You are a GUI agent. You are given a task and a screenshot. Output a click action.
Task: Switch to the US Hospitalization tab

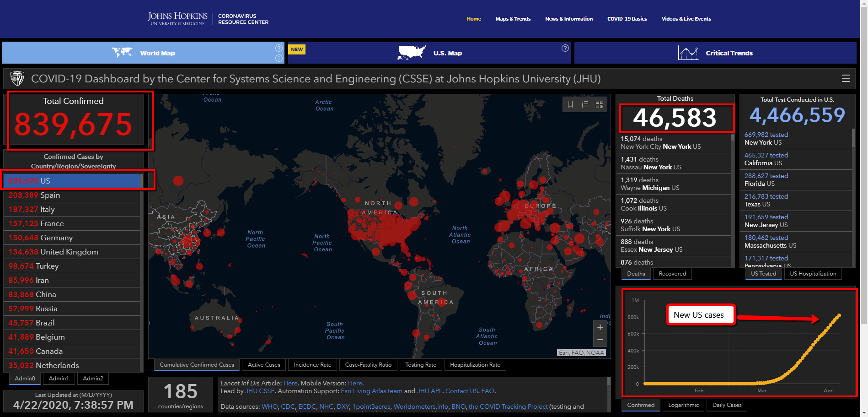coord(813,274)
